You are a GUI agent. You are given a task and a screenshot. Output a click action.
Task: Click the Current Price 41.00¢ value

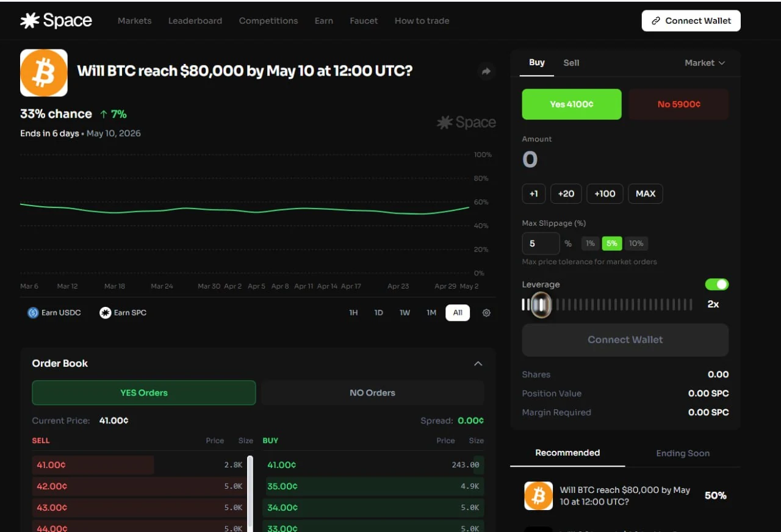(113, 421)
